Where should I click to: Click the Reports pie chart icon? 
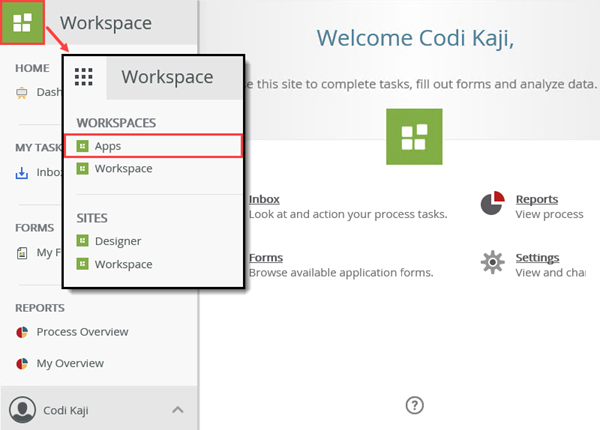coord(492,203)
